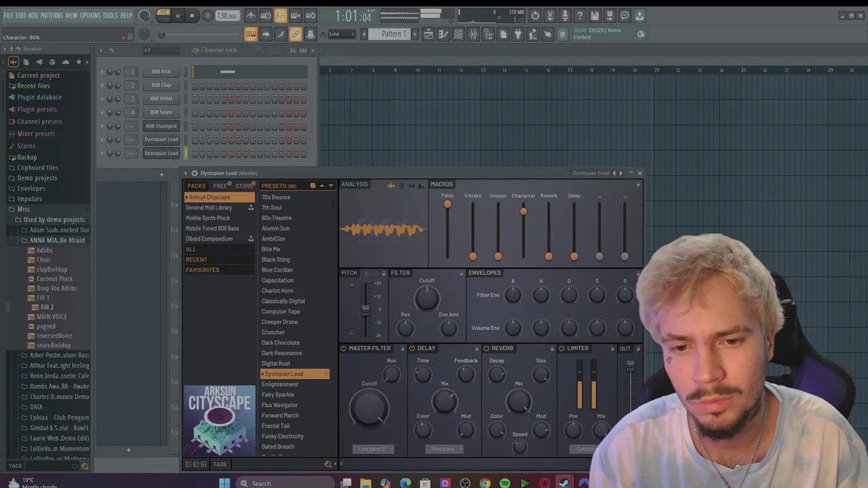Open the Ping pong delay mode dropdown
Viewport: 868px width, 488px height.
445,449
